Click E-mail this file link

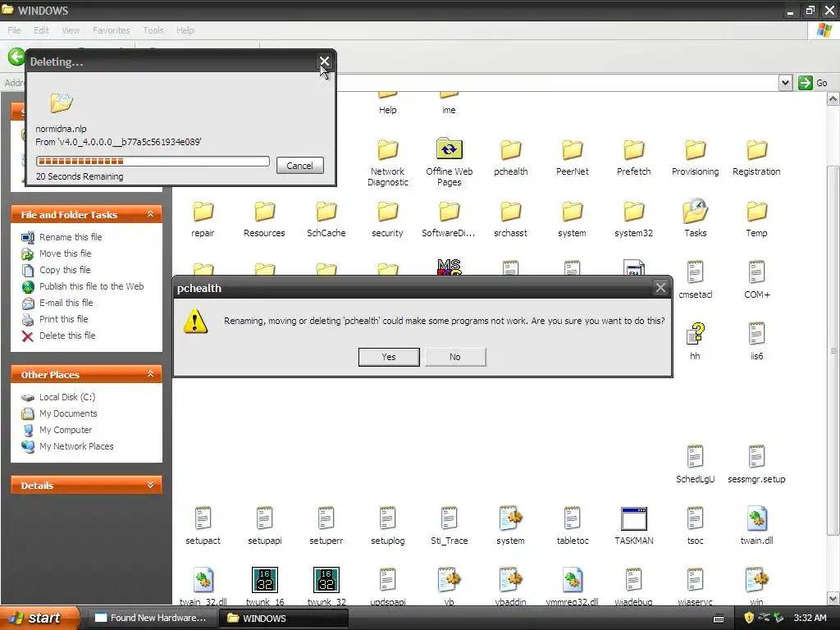tap(66, 303)
